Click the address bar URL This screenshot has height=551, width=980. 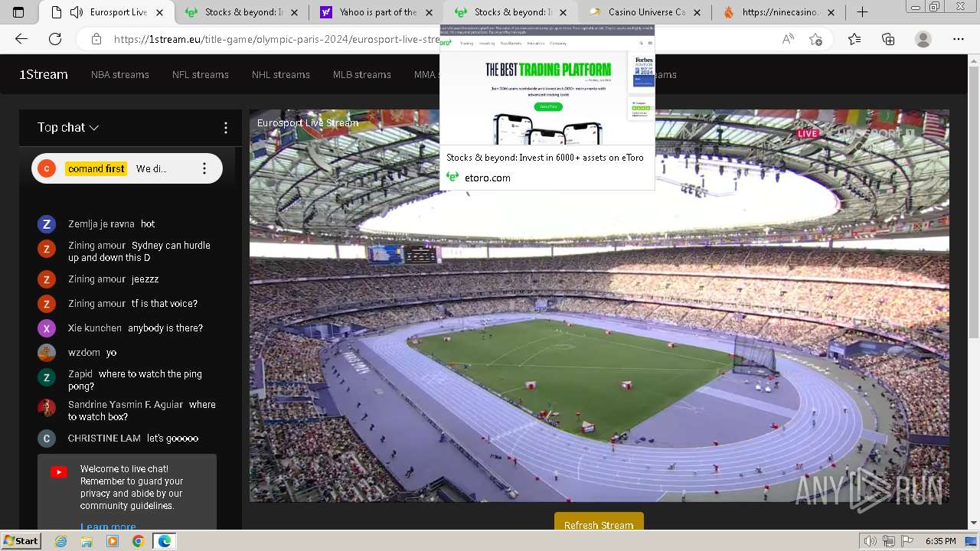click(276, 39)
